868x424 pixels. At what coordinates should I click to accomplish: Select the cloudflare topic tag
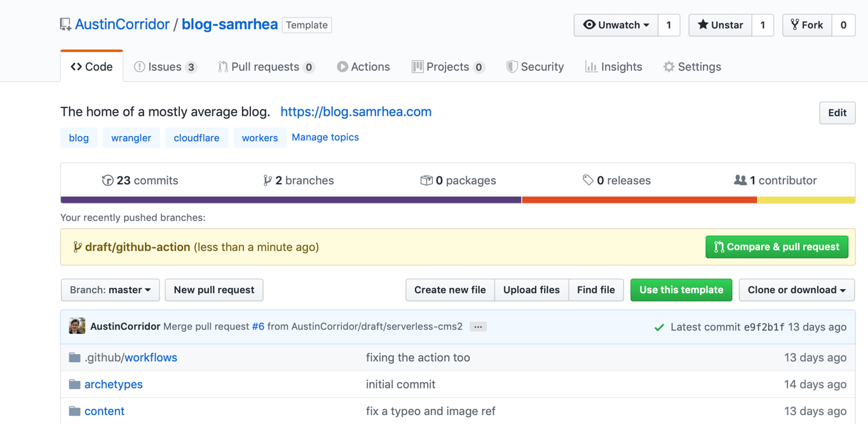click(x=196, y=138)
